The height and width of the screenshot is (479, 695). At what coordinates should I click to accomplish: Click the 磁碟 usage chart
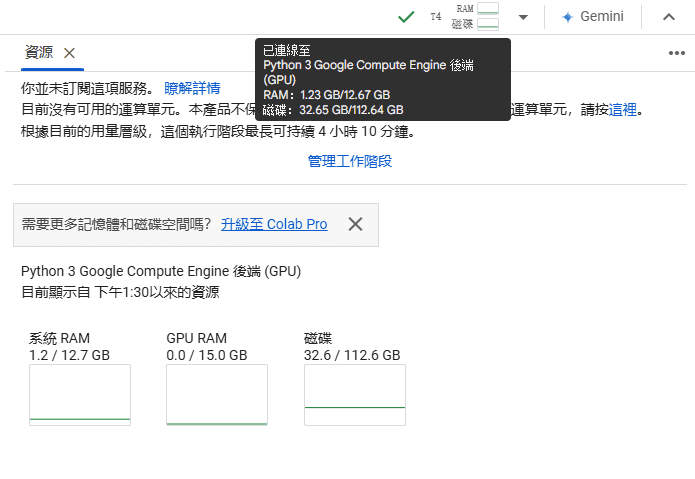coord(355,395)
